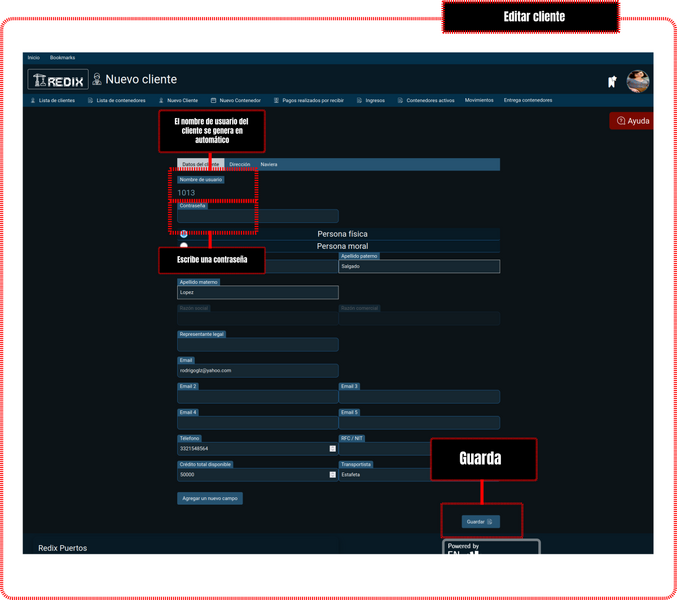Select the Persona física radio button
677x600 pixels.
click(x=183, y=234)
